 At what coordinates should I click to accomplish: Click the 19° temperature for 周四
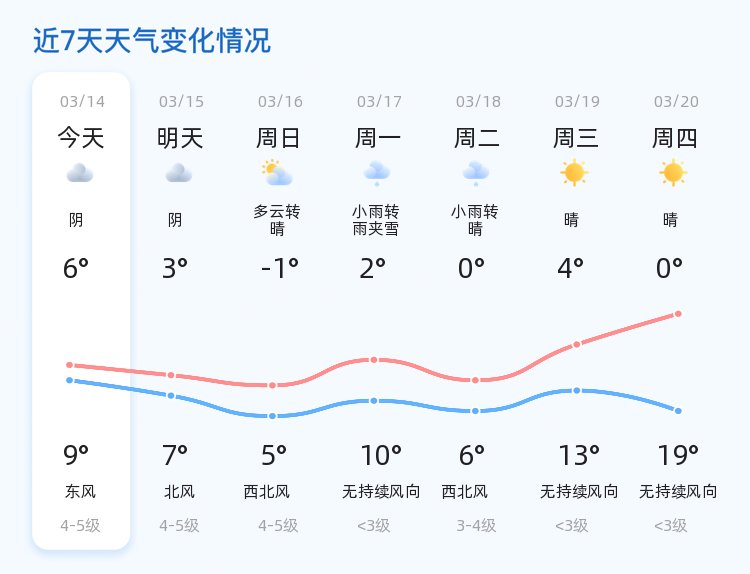tap(678, 455)
